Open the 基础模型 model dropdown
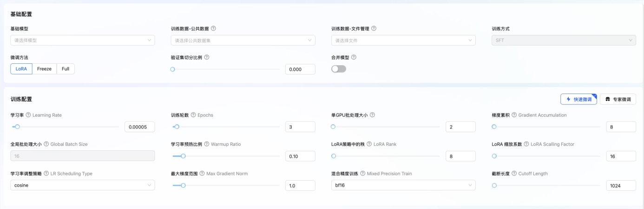Screen dimensions: 644x209 point(82,40)
